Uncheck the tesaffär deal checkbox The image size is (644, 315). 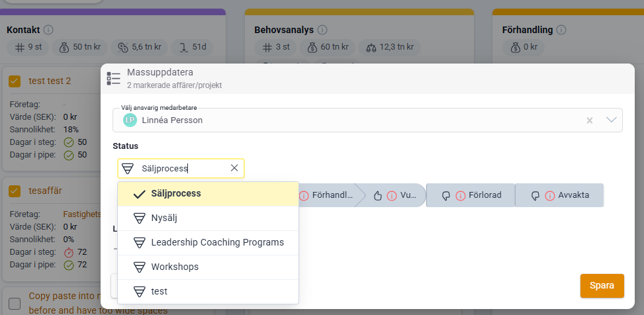click(15, 191)
